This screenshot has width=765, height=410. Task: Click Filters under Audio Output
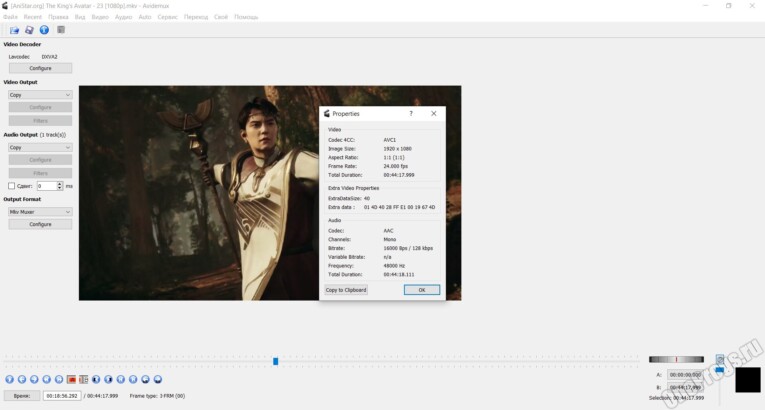pos(40,173)
